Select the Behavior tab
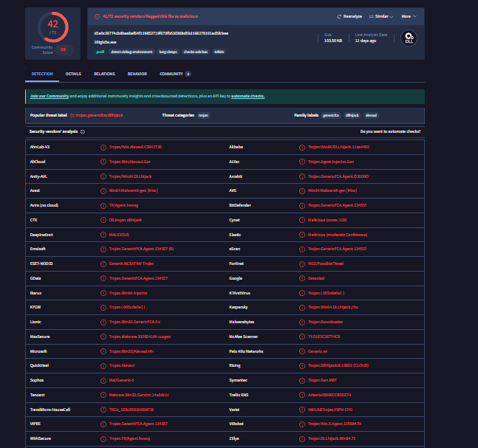 [137, 74]
